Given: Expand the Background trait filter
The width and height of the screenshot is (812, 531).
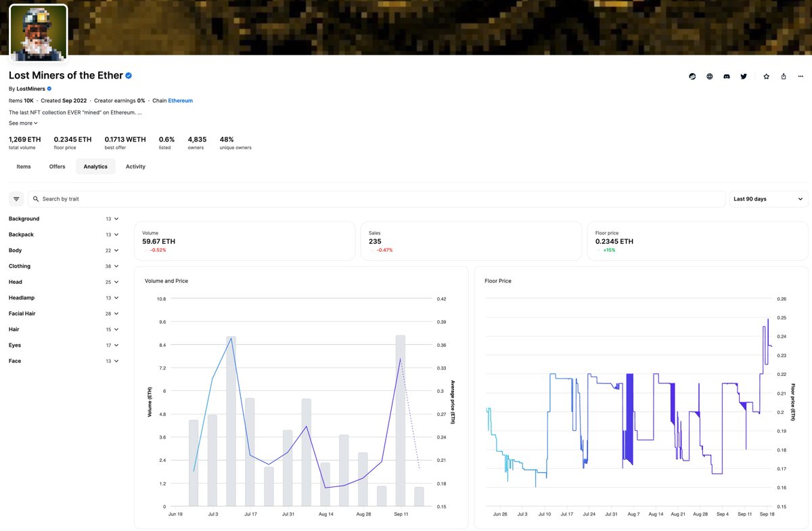Looking at the screenshot, I should tap(64, 219).
